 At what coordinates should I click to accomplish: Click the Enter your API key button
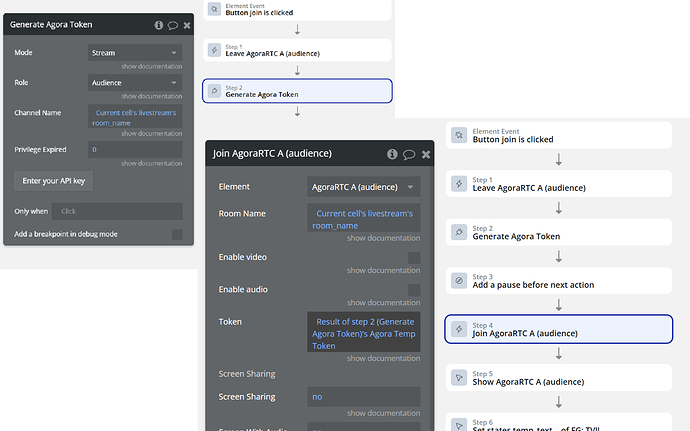click(54, 181)
